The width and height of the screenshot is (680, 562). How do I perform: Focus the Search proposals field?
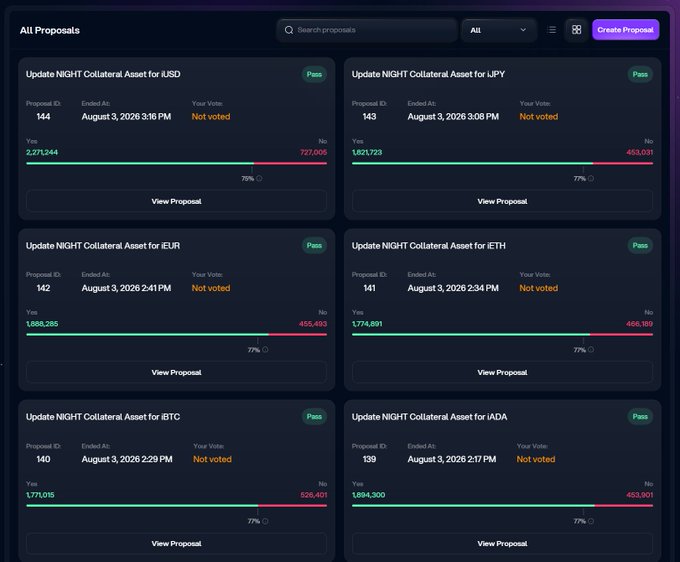(x=367, y=30)
